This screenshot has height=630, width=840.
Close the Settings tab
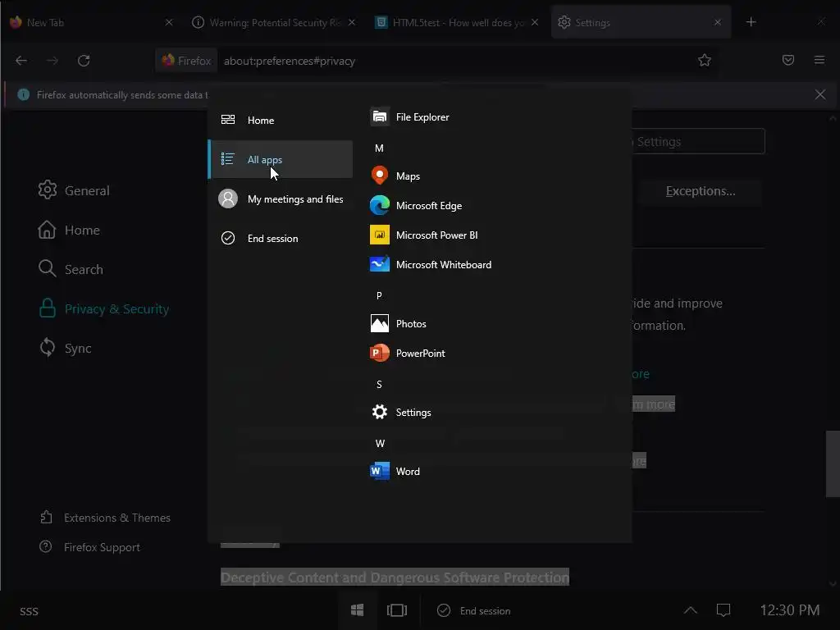click(x=718, y=22)
